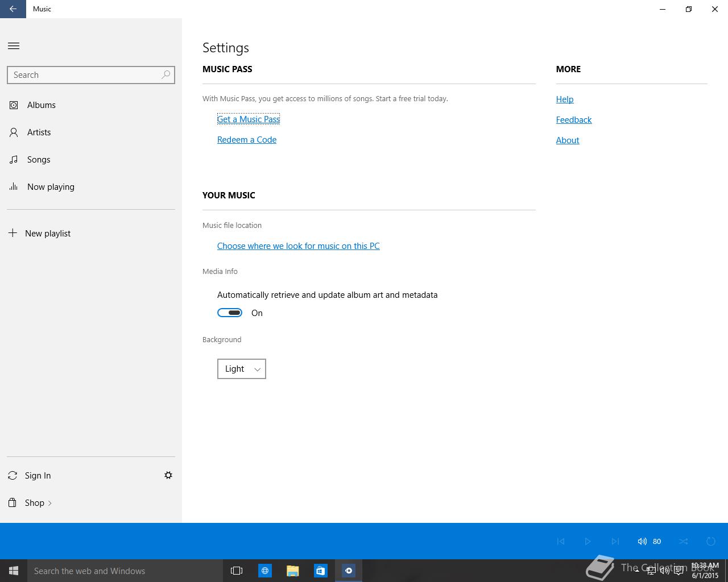Click Sign In
Screen dimensions: 728x582
[38, 476]
